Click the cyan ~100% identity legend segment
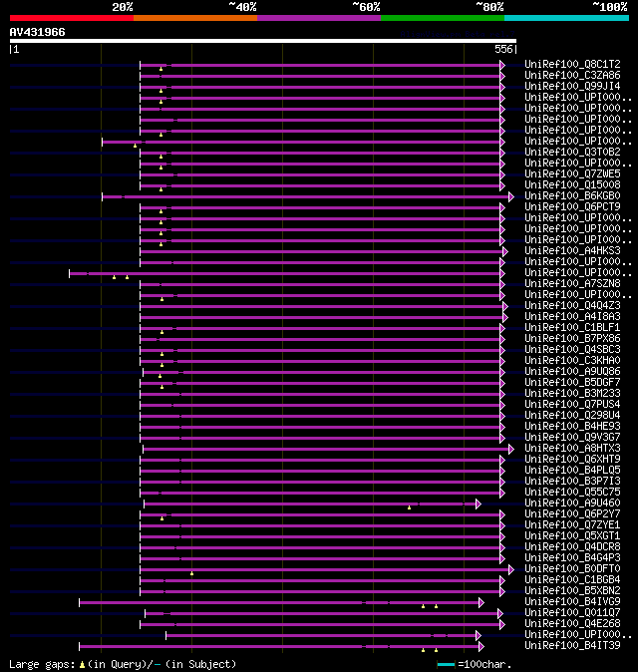The image size is (638, 672). point(567,18)
